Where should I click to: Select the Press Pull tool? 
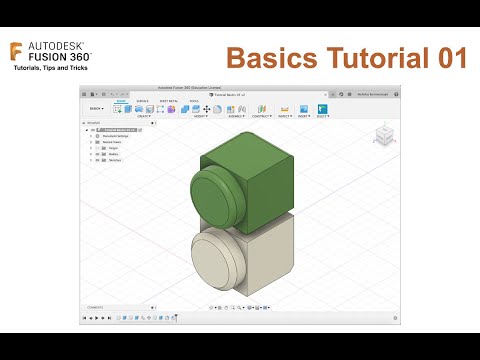tap(185, 109)
